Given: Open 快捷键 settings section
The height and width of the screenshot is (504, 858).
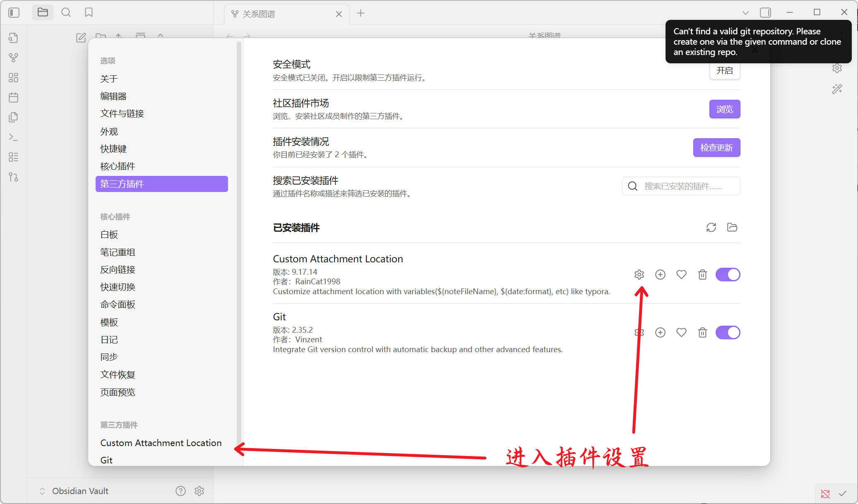Looking at the screenshot, I should point(113,149).
